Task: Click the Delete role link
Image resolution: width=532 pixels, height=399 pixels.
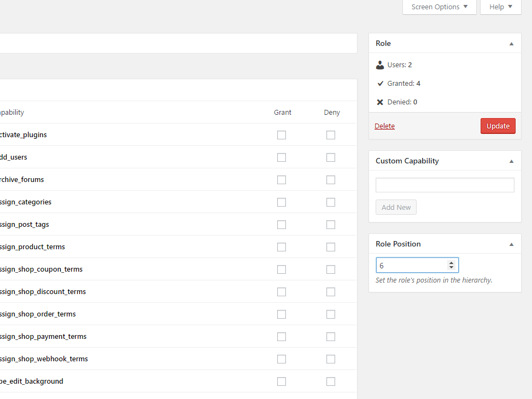Action: coord(384,126)
